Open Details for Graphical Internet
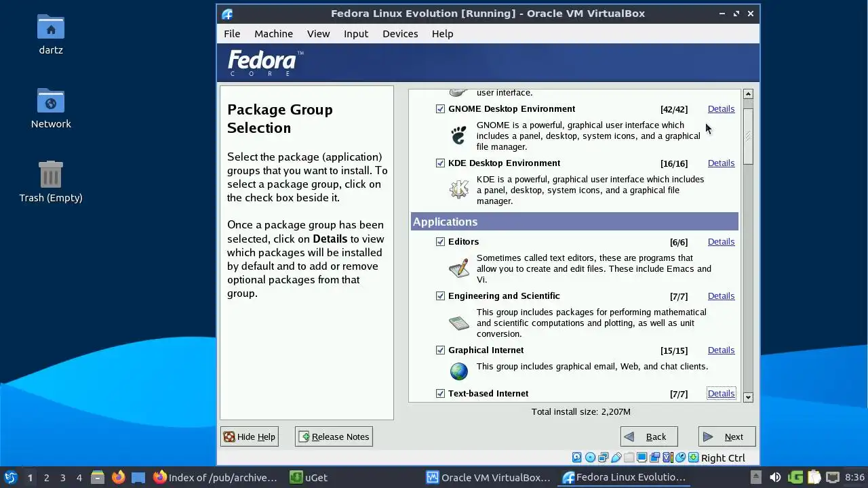The width and height of the screenshot is (868, 488). pos(721,350)
